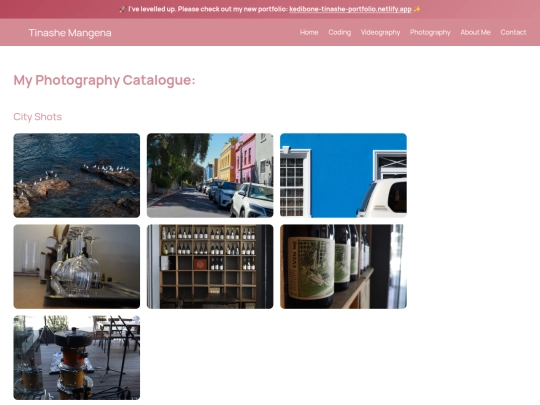The image size is (540, 405).
Task: Open the kedibone-tinashe-portfolio.netlify.app link
Action: pyautogui.click(x=350, y=9)
